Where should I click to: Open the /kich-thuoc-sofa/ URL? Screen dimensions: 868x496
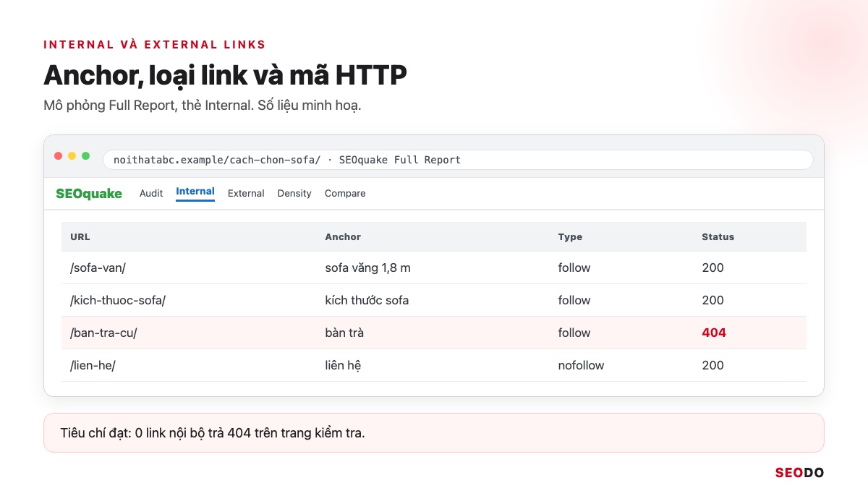(x=118, y=300)
